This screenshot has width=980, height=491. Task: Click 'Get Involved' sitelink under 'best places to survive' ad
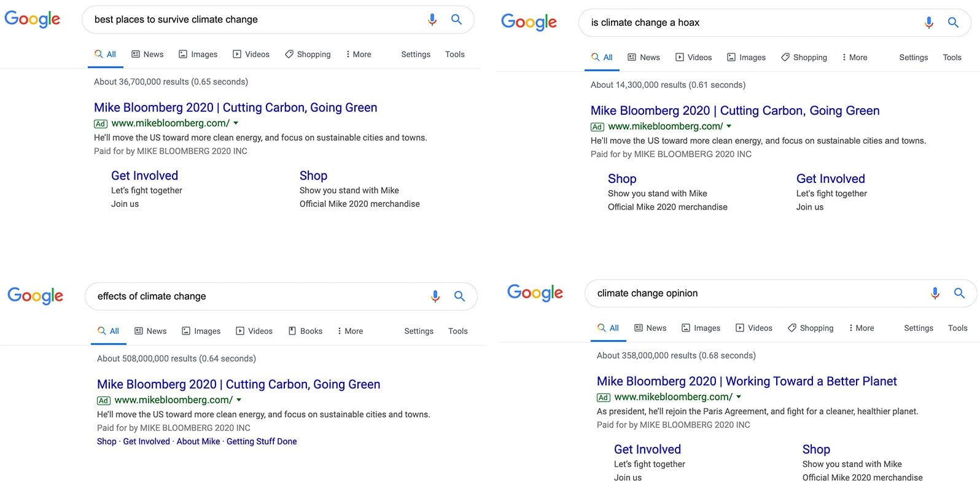coord(144,176)
